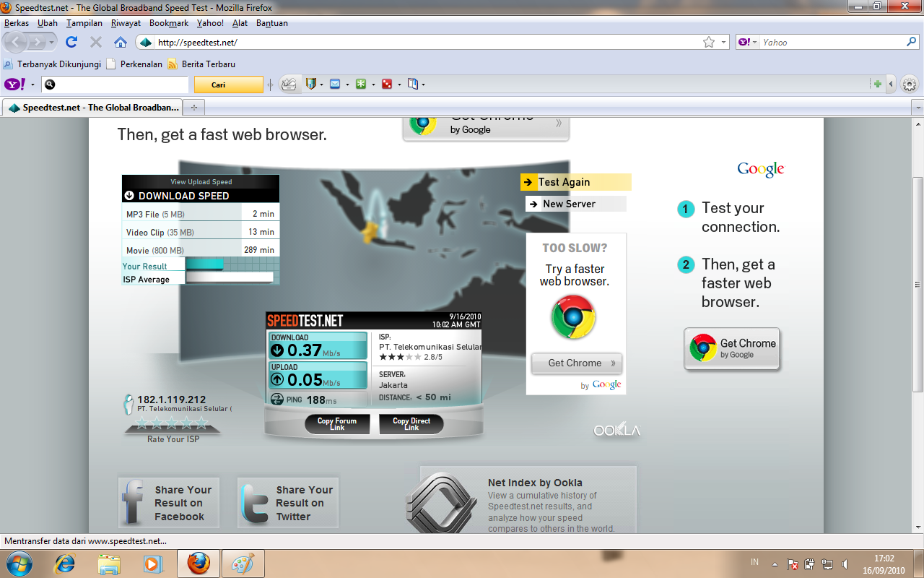Image resolution: width=924 pixels, height=578 pixels.
Task: Click the New Server button
Action: [576, 204]
